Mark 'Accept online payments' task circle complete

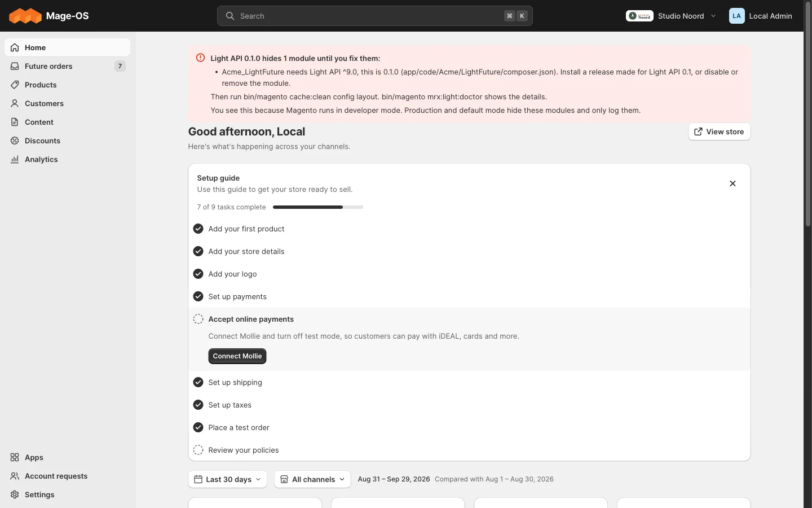click(x=198, y=319)
